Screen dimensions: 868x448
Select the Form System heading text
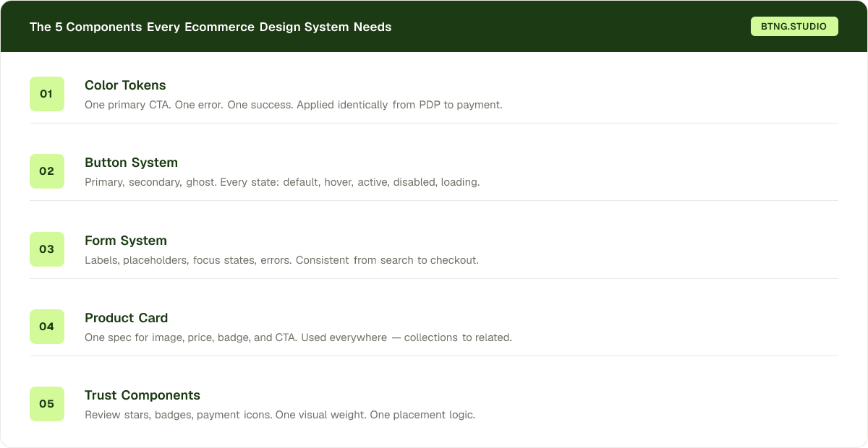pyautogui.click(x=126, y=241)
